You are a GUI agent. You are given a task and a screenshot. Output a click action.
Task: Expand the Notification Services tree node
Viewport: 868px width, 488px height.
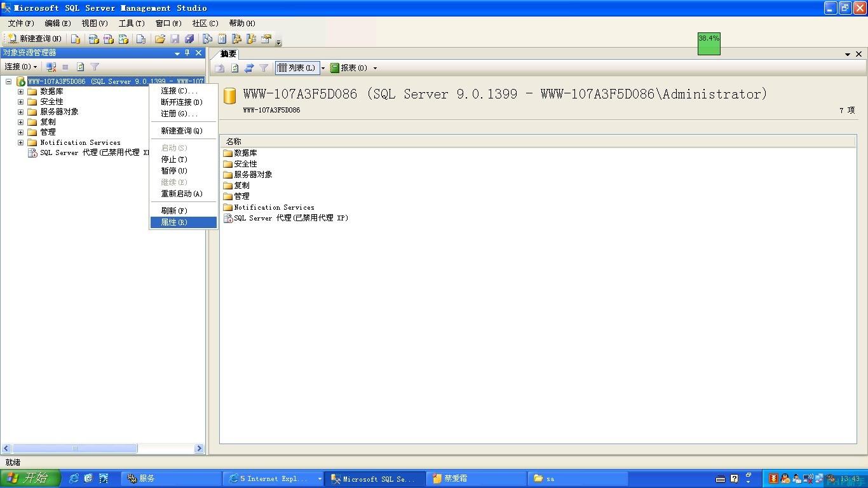pos(20,142)
